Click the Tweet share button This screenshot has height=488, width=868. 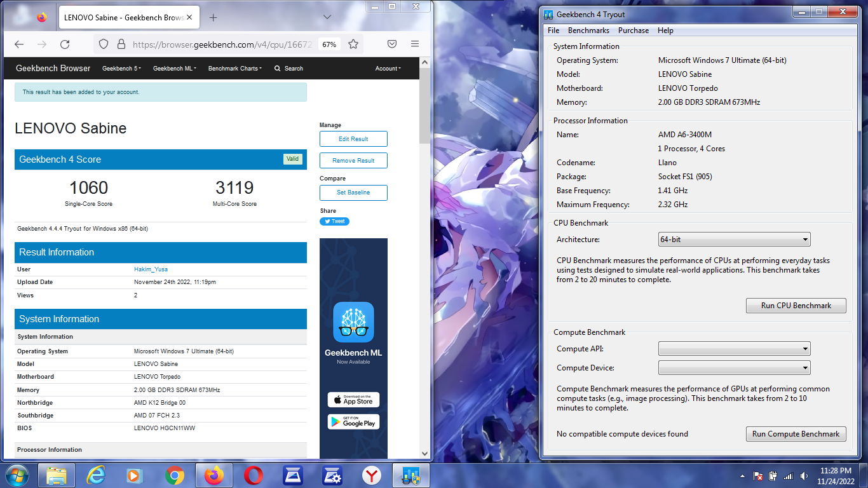pyautogui.click(x=334, y=222)
